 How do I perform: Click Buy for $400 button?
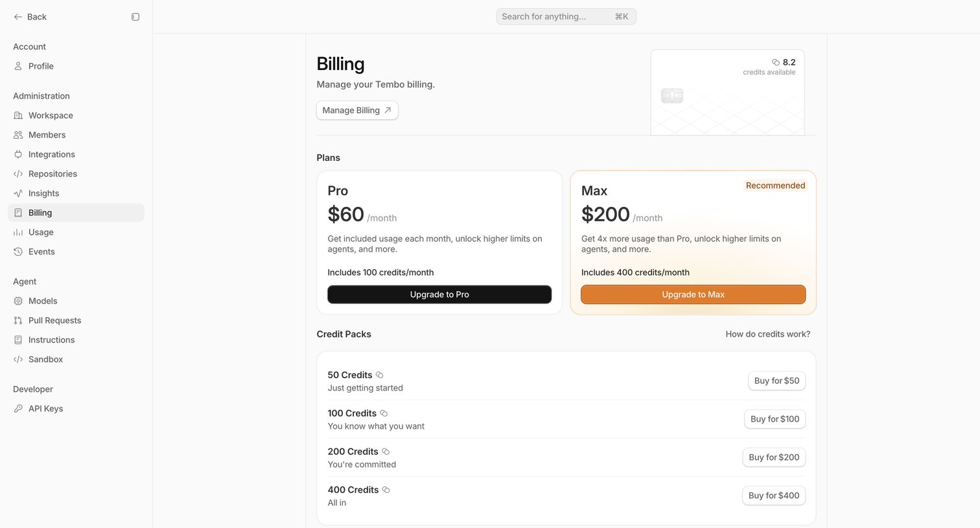click(774, 496)
